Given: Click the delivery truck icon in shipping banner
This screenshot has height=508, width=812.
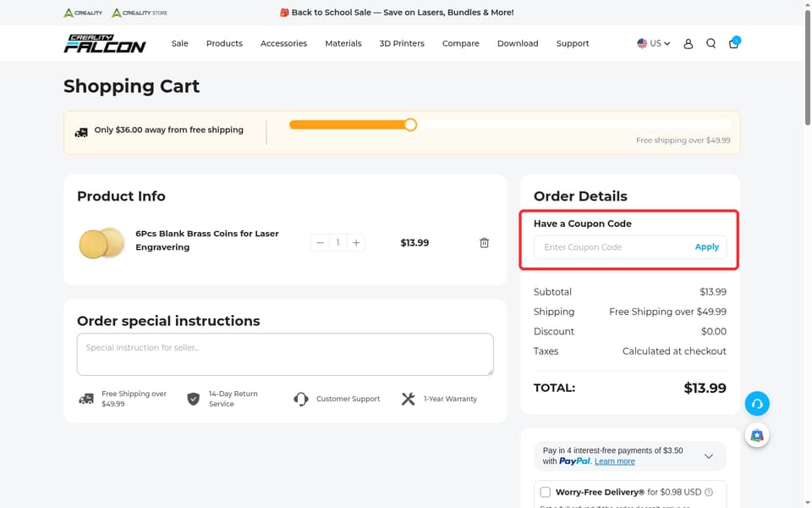Looking at the screenshot, I should point(81,133).
